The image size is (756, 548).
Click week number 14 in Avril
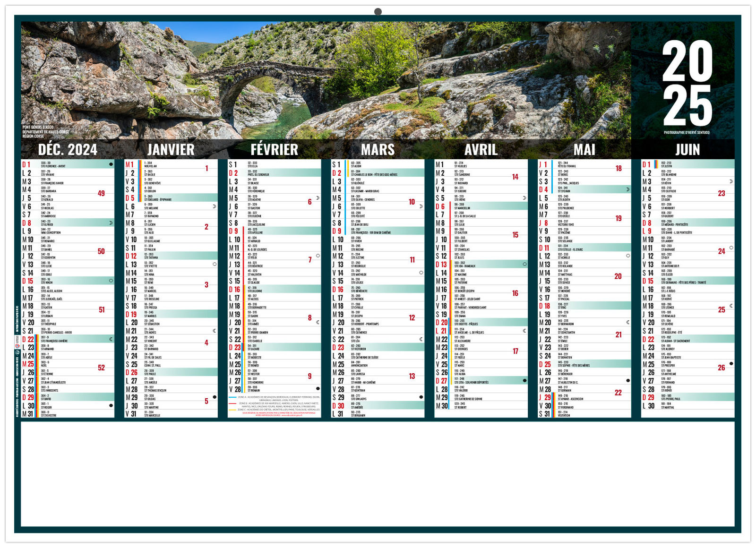tap(515, 177)
